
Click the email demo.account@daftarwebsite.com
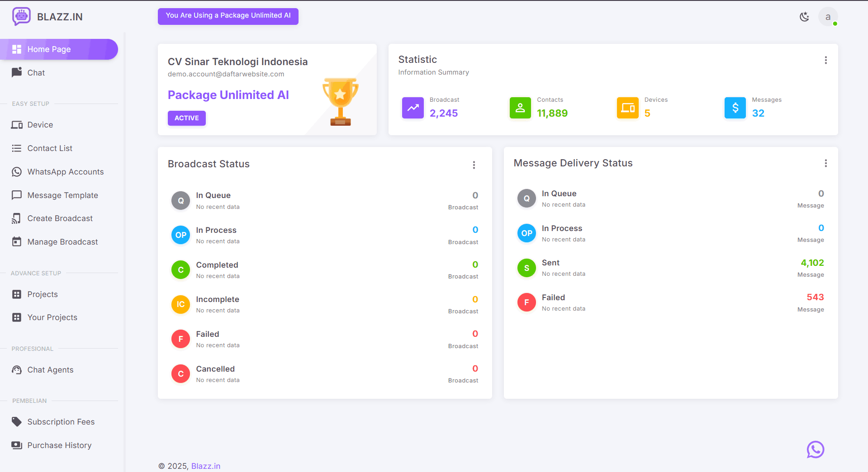pyautogui.click(x=226, y=74)
